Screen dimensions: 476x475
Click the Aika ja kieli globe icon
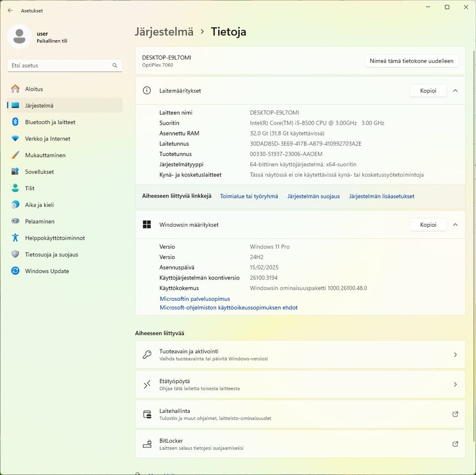[x=15, y=204]
